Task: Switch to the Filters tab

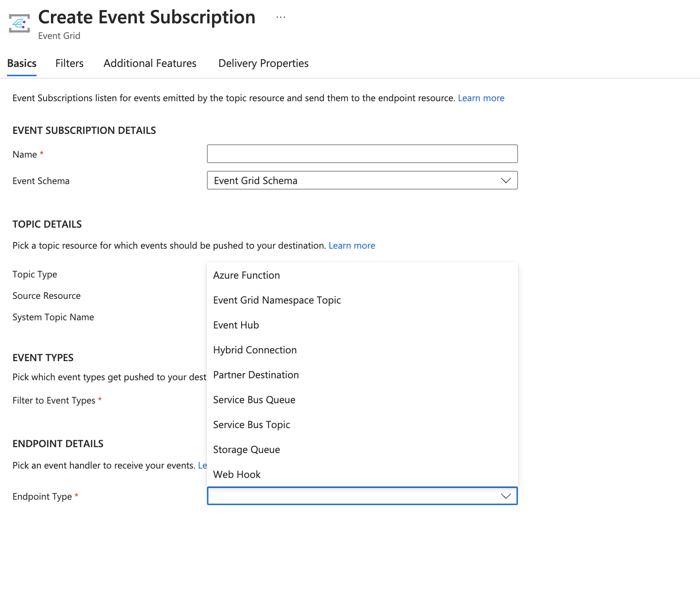Action: pyautogui.click(x=69, y=63)
